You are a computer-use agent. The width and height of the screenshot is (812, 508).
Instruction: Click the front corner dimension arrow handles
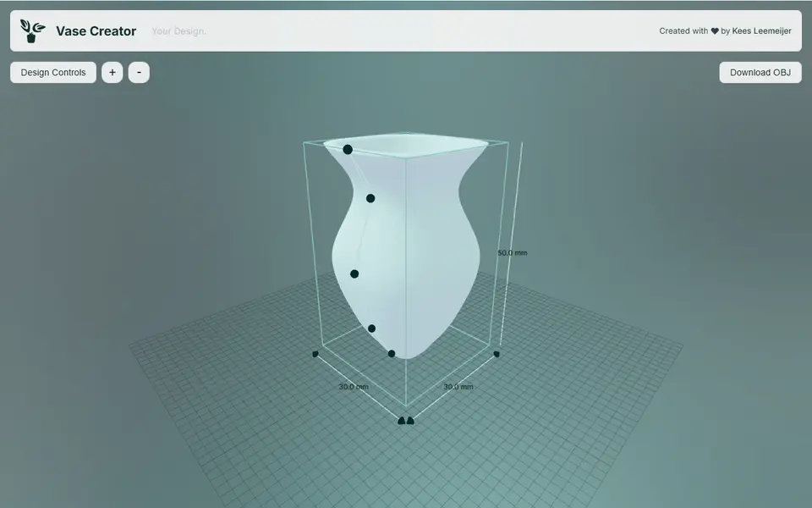406,421
